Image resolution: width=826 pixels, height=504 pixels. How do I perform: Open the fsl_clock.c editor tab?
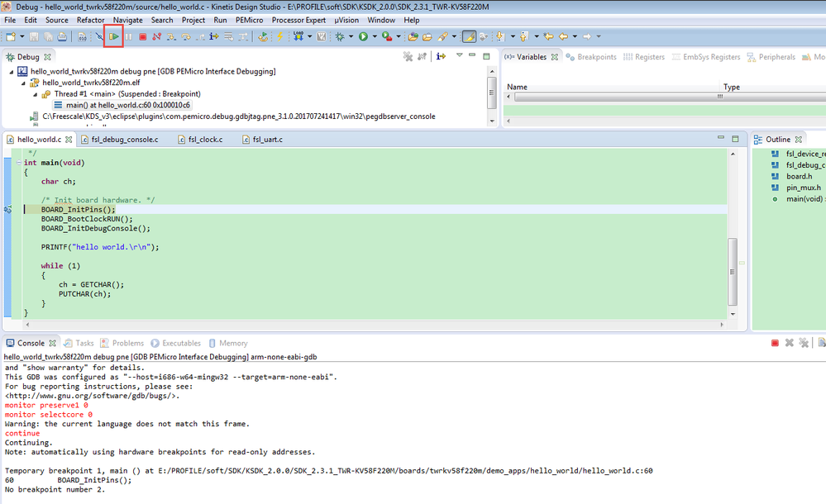pos(200,140)
